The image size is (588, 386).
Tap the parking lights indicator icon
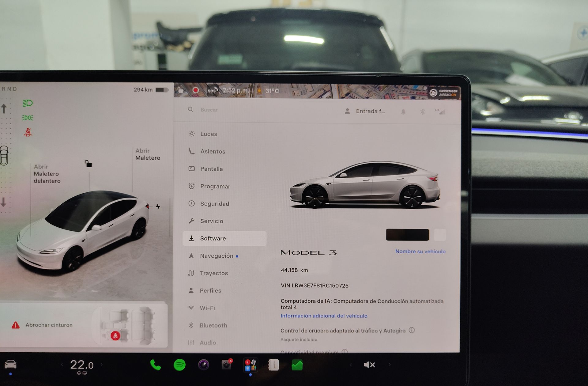[28, 118]
